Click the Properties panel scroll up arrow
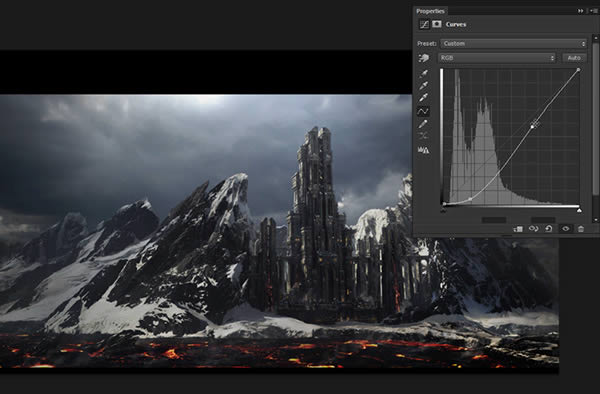This screenshot has width=600, height=394. (x=595, y=38)
